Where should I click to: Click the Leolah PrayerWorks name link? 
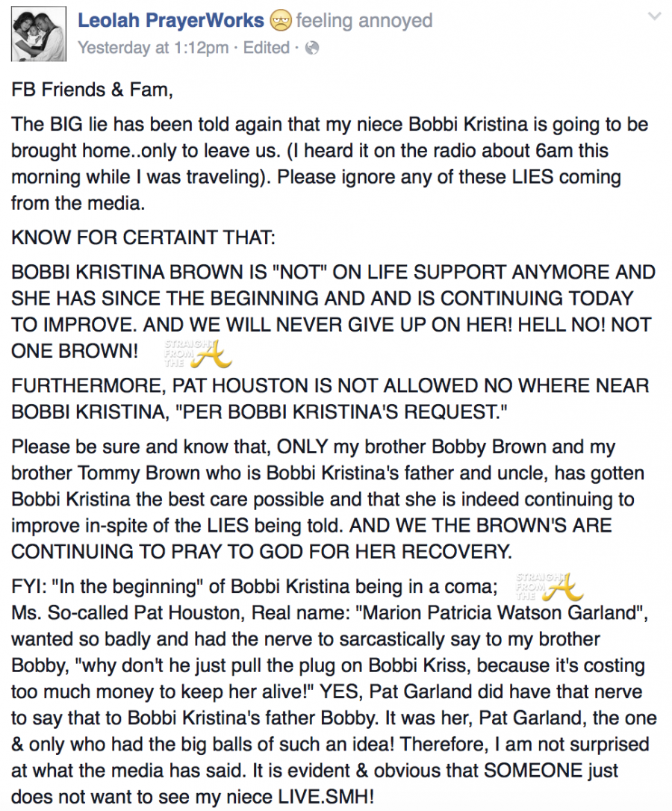pos(171,20)
